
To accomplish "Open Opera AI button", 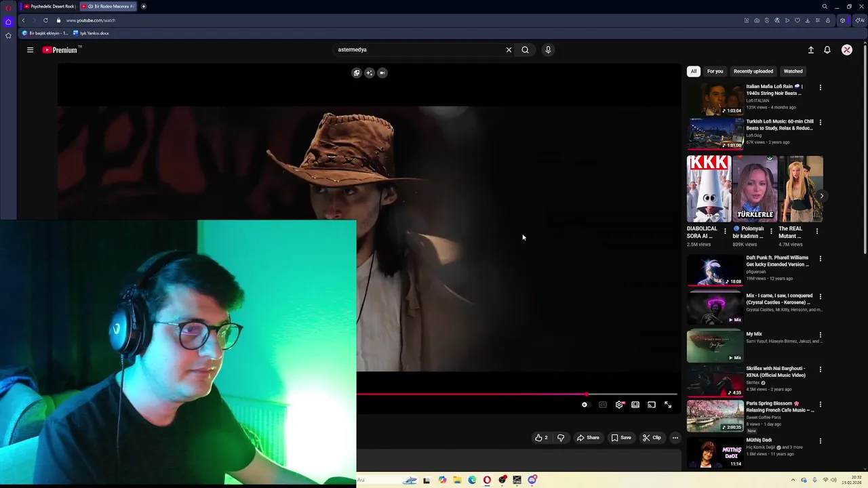I will point(859,20).
